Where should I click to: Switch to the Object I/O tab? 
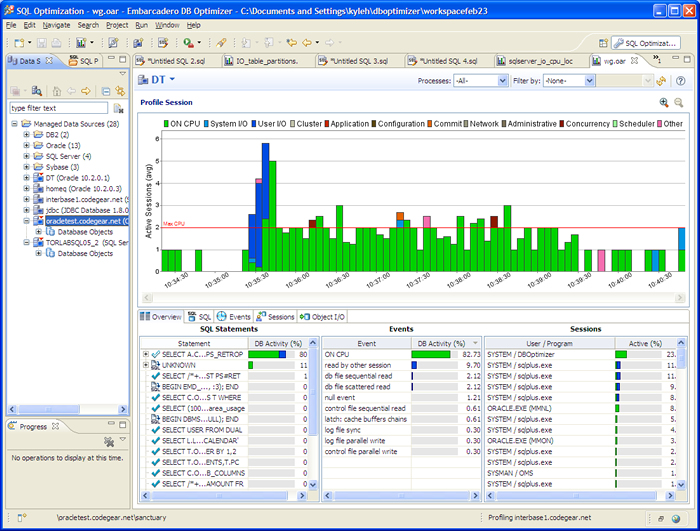click(322, 316)
